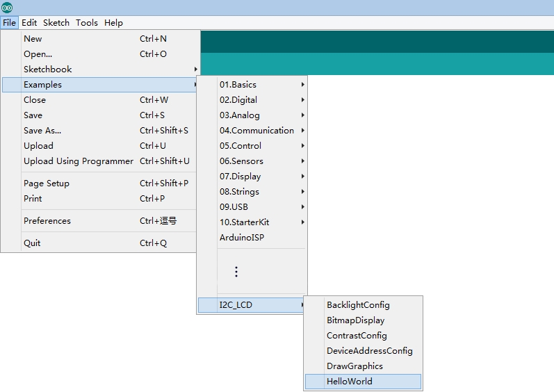Viewport: 554px width, 392px height.
Task: Open the Sketch menu
Action: [56, 23]
